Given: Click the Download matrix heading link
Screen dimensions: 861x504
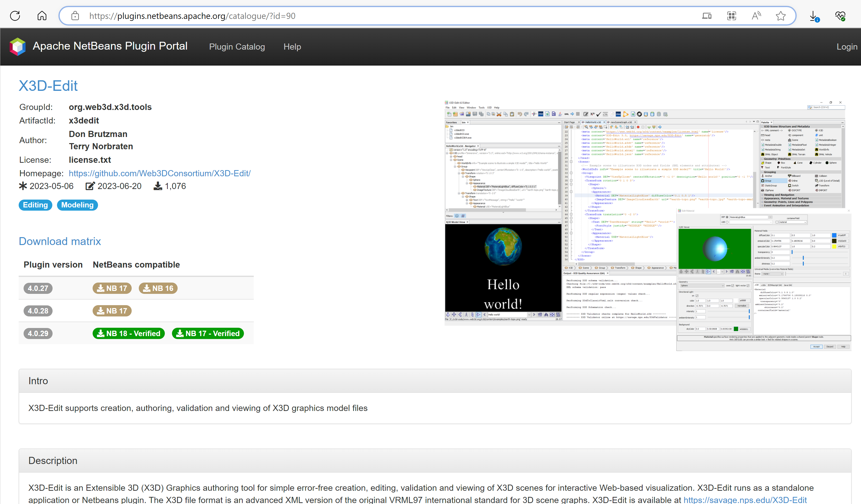Looking at the screenshot, I should tap(60, 241).
